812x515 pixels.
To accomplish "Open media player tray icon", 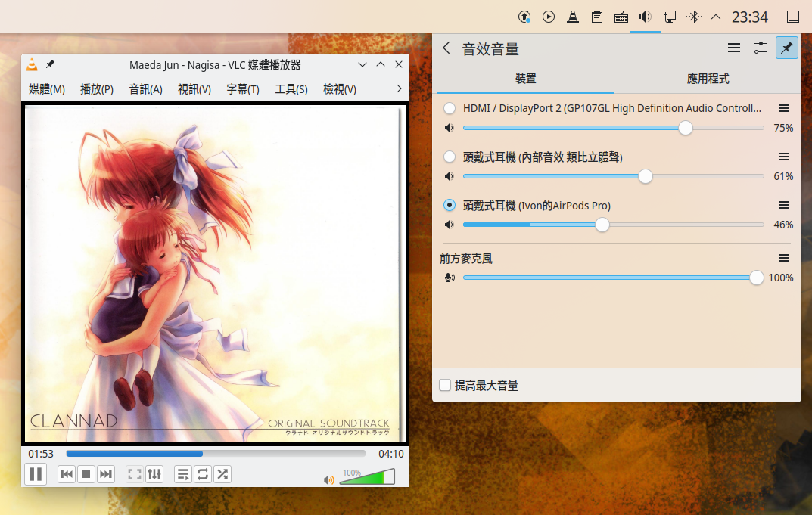I will tap(549, 17).
